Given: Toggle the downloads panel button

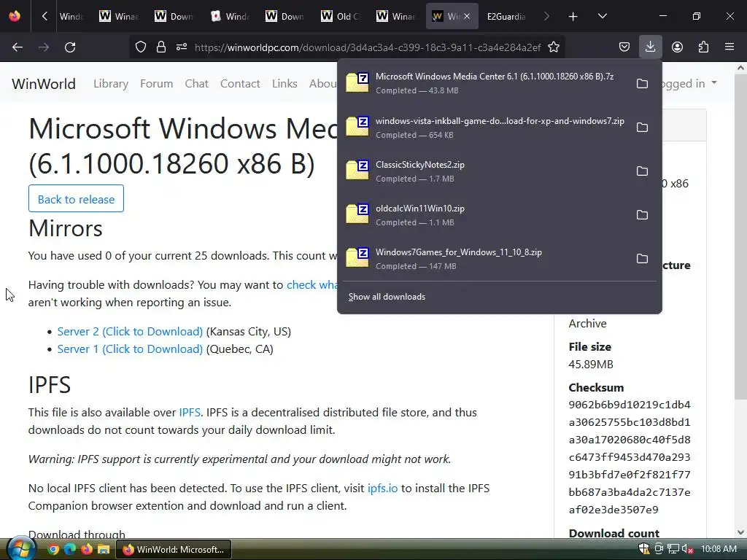Looking at the screenshot, I should coord(650,47).
